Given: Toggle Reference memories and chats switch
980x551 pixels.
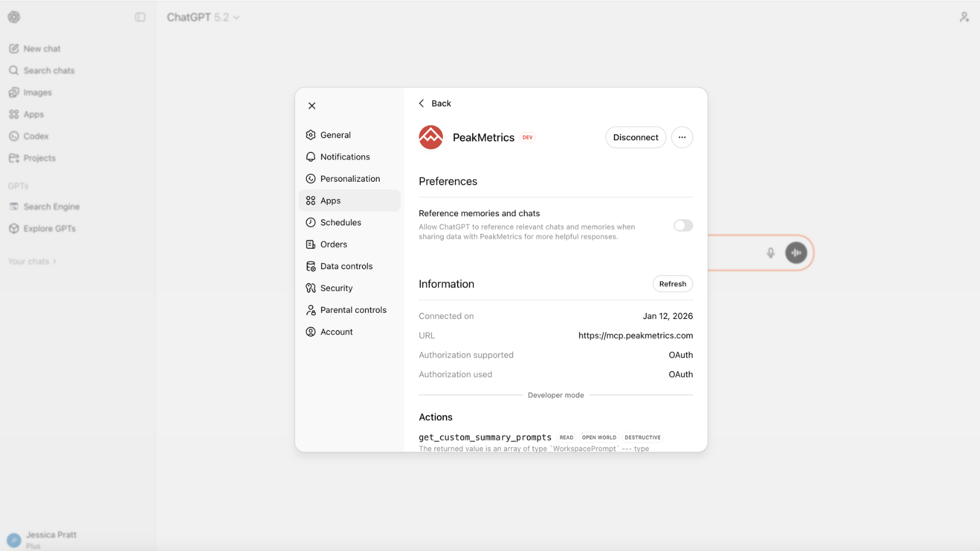Looking at the screenshot, I should click(x=683, y=225).
